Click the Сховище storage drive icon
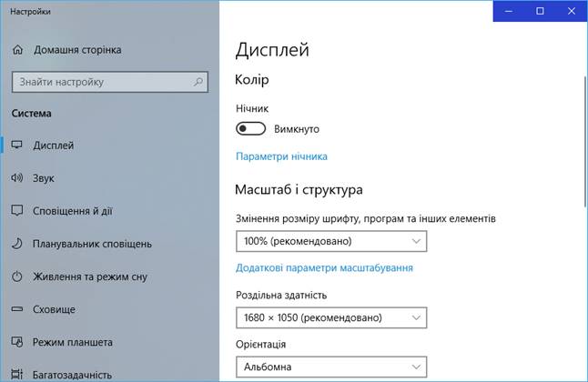The image size is (588, 382). (17, 309)
